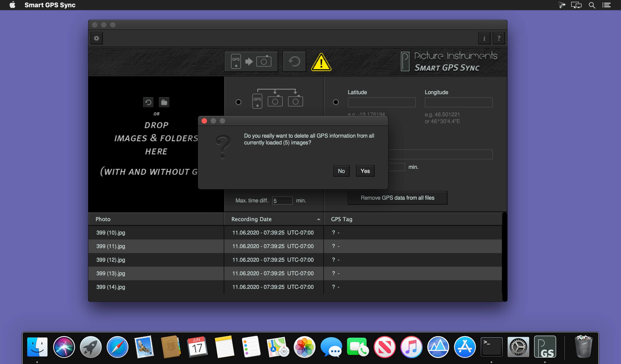Image resolution: width=621 pixels, height=364 pixels.
Task: Open Reminders from the Dock
Action: tap(251, 347)
